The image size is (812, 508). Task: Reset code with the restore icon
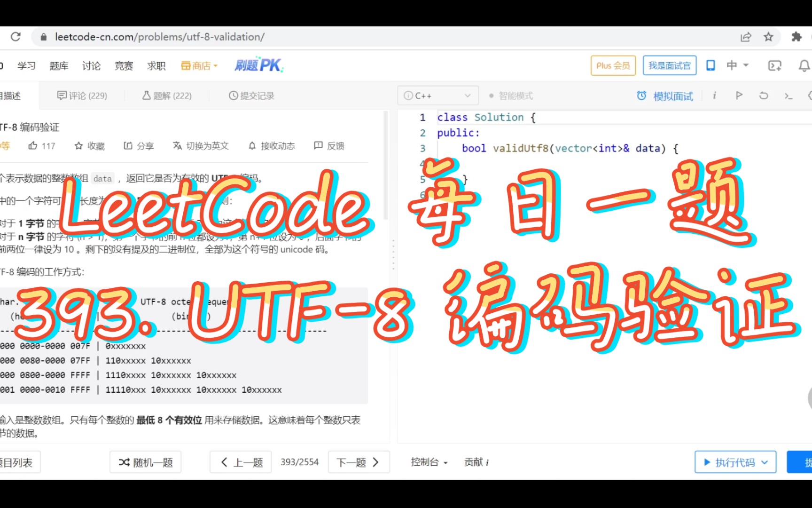(764, 95)
